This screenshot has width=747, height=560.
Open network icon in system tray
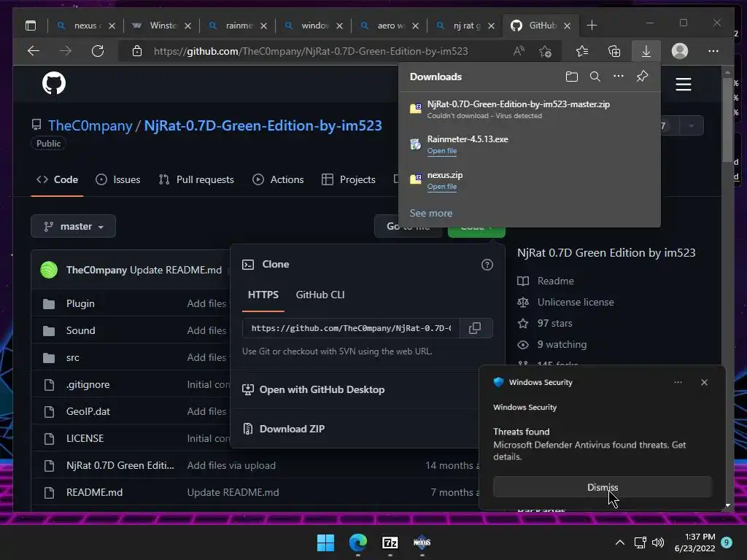[x=640, y=542]
